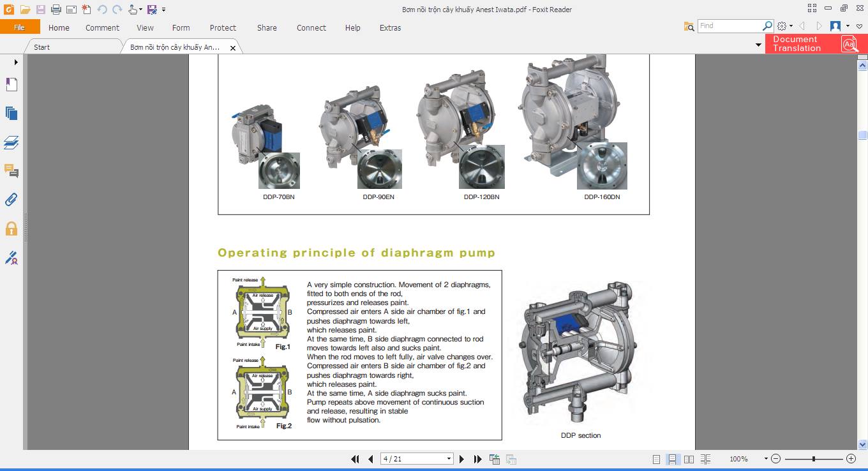Click the next view icon in status bar

511,459
